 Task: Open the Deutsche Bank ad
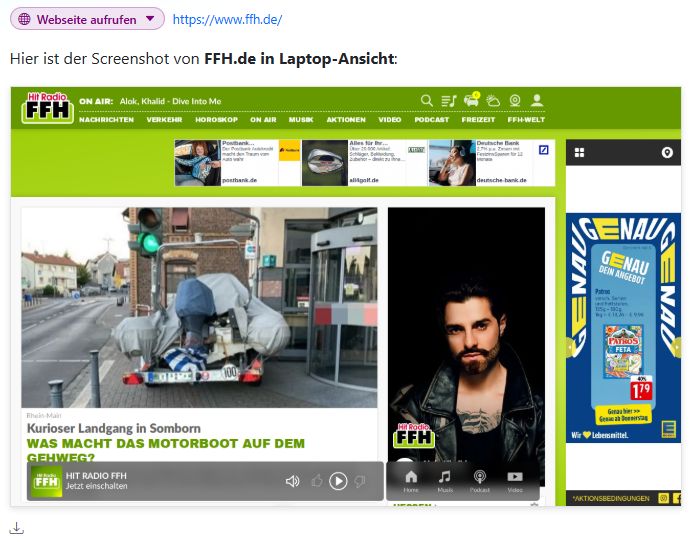click(492, 163)
